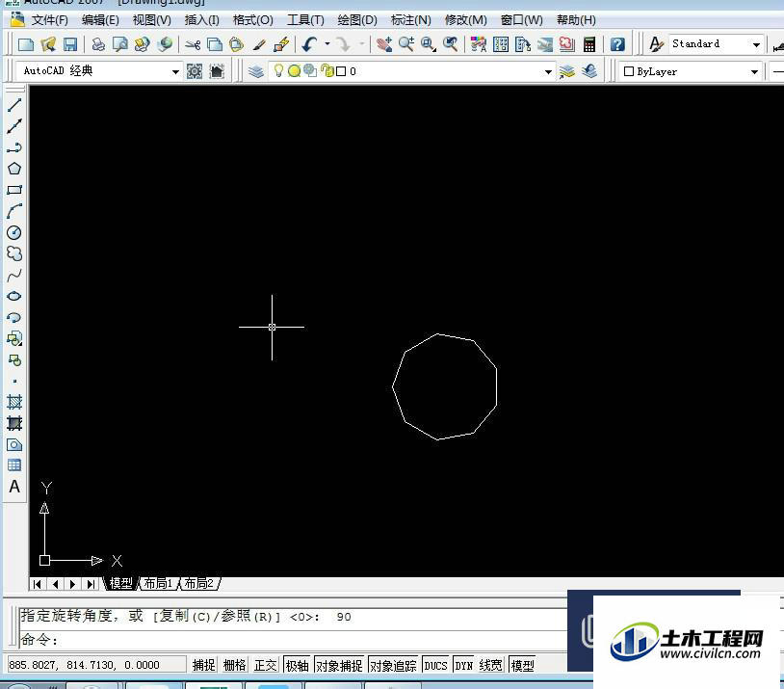Click the Undo arrow icon

[309, 44]
